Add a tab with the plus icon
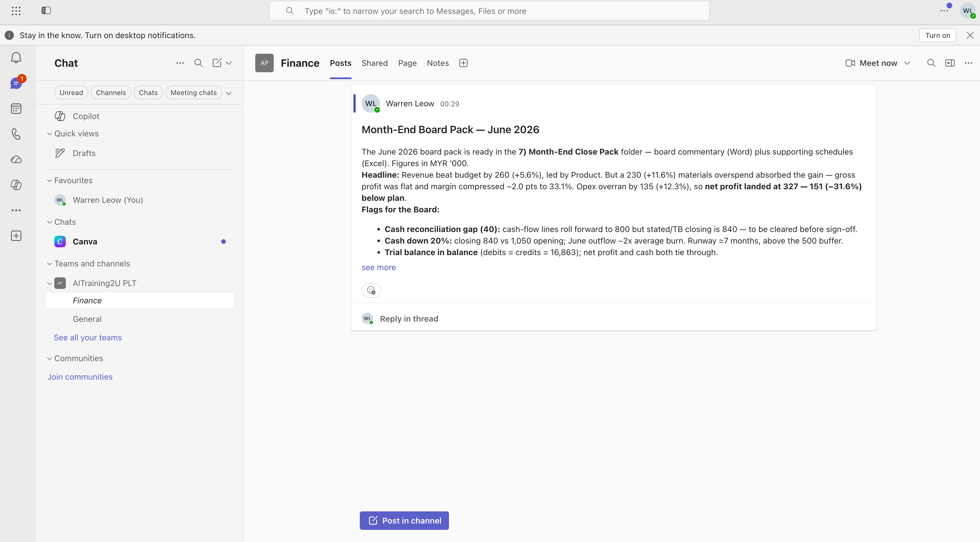 tap(463, 63)
